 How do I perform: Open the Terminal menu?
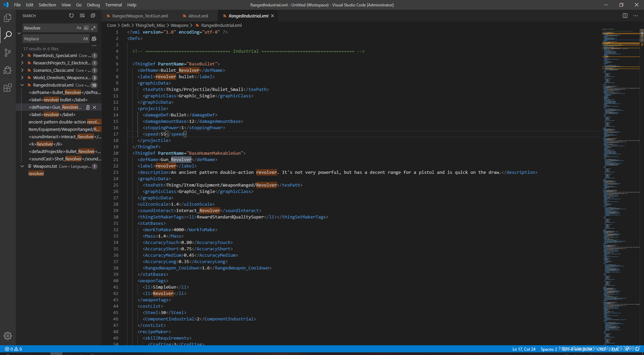(113, 5)
